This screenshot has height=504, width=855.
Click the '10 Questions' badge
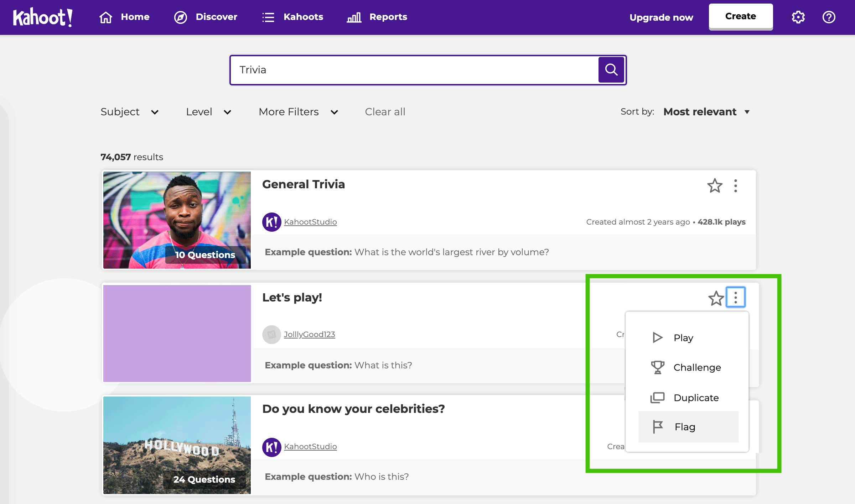tap(205, 255)
